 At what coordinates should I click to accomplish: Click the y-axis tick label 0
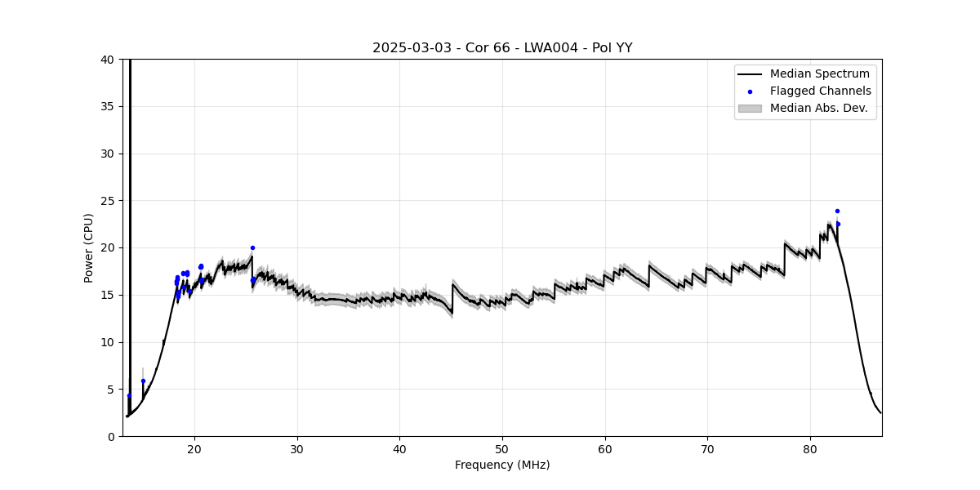coord(111,436)
